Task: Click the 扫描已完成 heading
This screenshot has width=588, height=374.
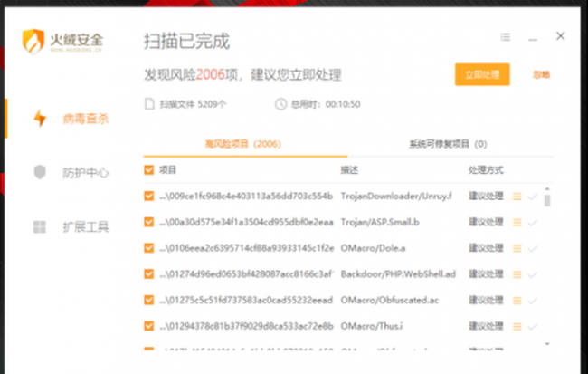Action: click(x=186, y=41)
